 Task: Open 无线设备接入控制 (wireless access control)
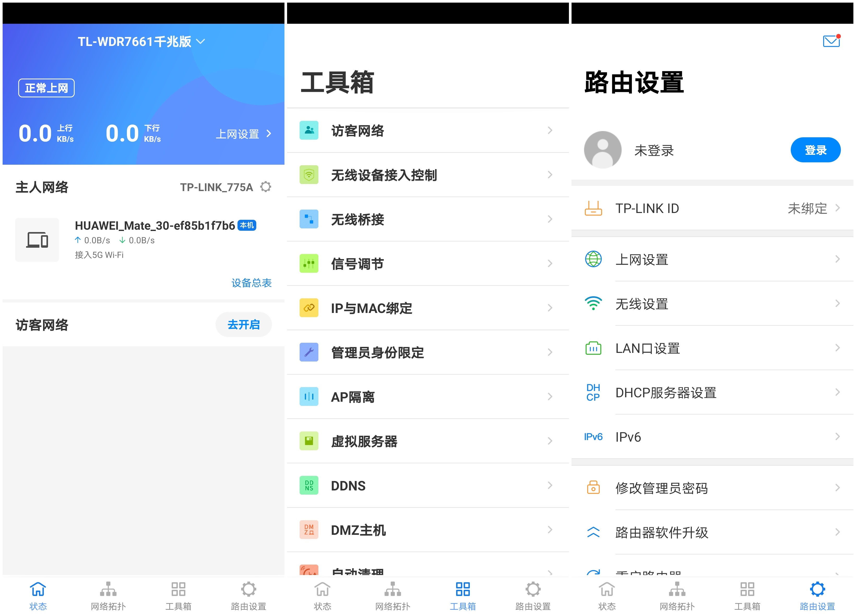point(426,175)
